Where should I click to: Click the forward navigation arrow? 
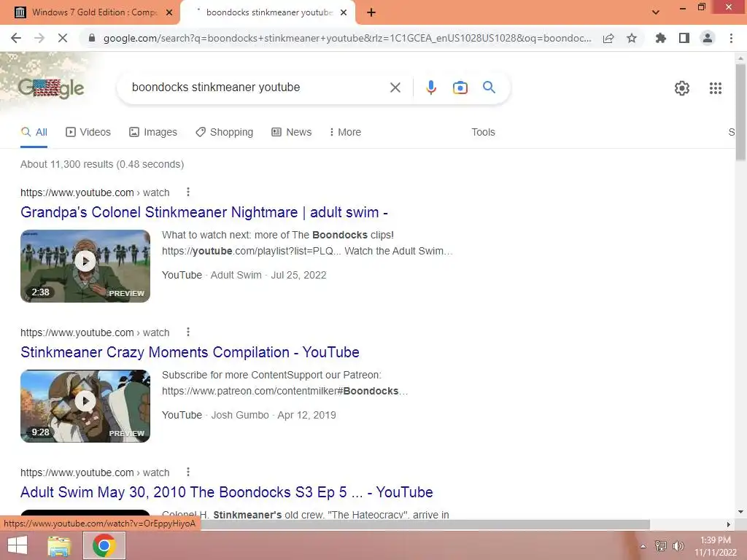[39, 38]
